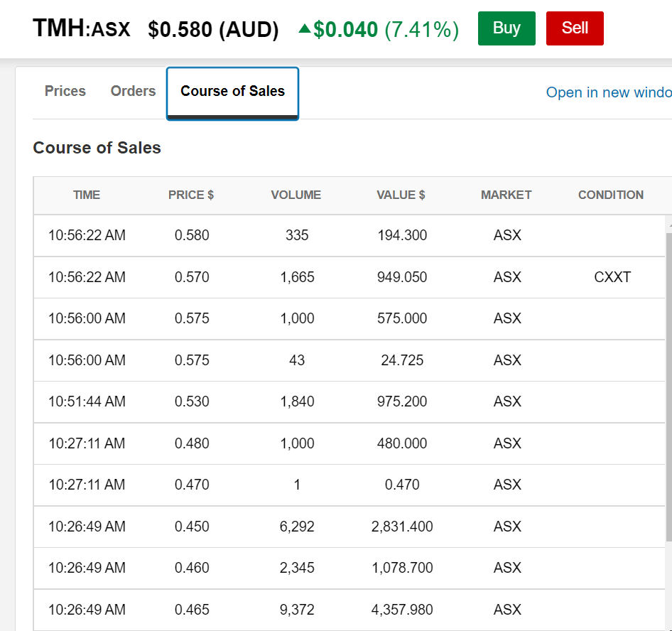The width and height of the screenshot is (672, 631).
Task: Click the red Sell button
Action: pyautogui.click(x=575, y=28)
